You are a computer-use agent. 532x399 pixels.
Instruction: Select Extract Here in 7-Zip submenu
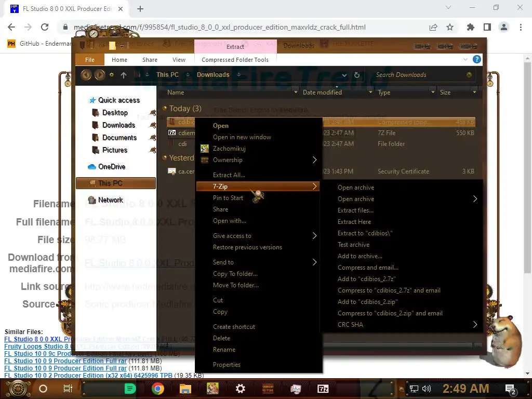point(354,221)
